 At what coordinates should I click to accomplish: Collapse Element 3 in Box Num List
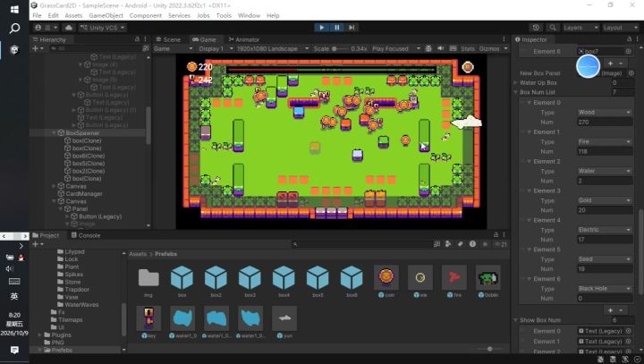(x=529, y=190)
